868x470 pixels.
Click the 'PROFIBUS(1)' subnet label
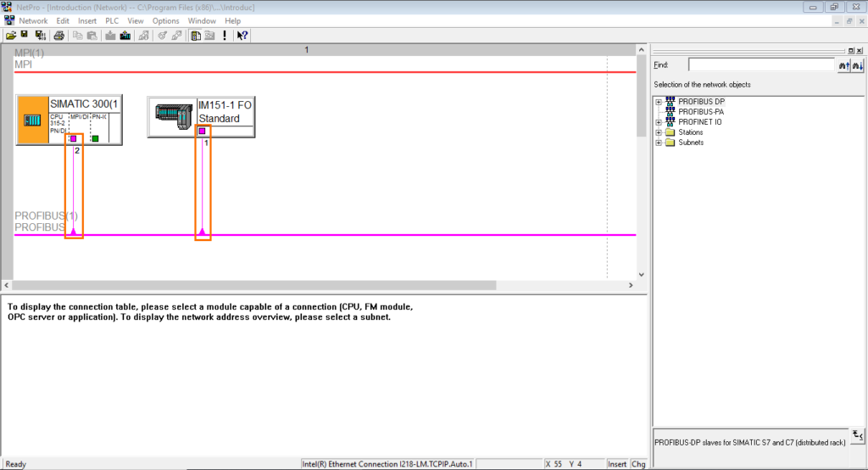click(x=46, y=215)
